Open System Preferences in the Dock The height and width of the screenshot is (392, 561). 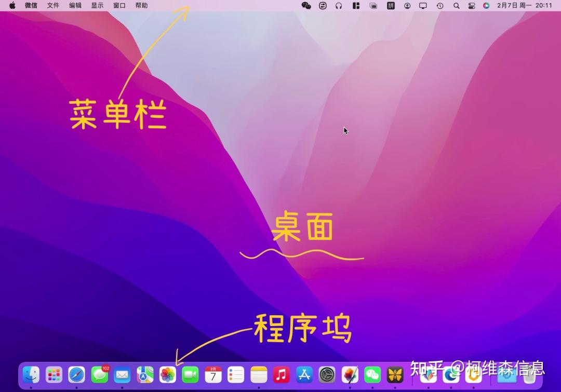tap(327, 375)
